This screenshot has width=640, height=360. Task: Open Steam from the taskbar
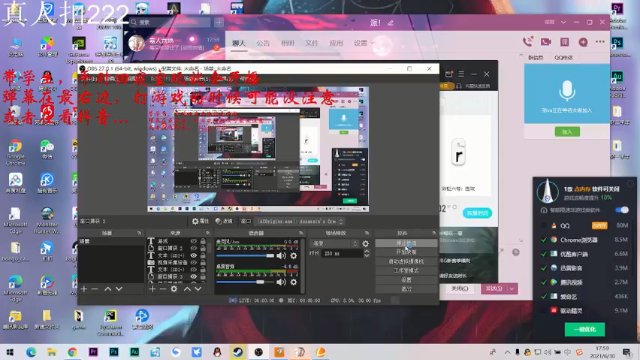238,352
